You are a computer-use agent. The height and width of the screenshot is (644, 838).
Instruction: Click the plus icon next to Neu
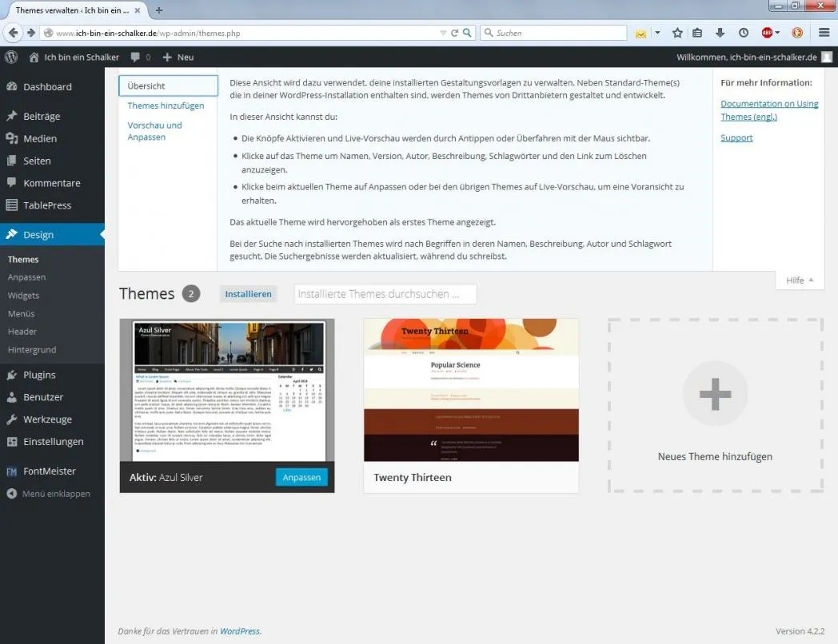(x=167, y=58)
